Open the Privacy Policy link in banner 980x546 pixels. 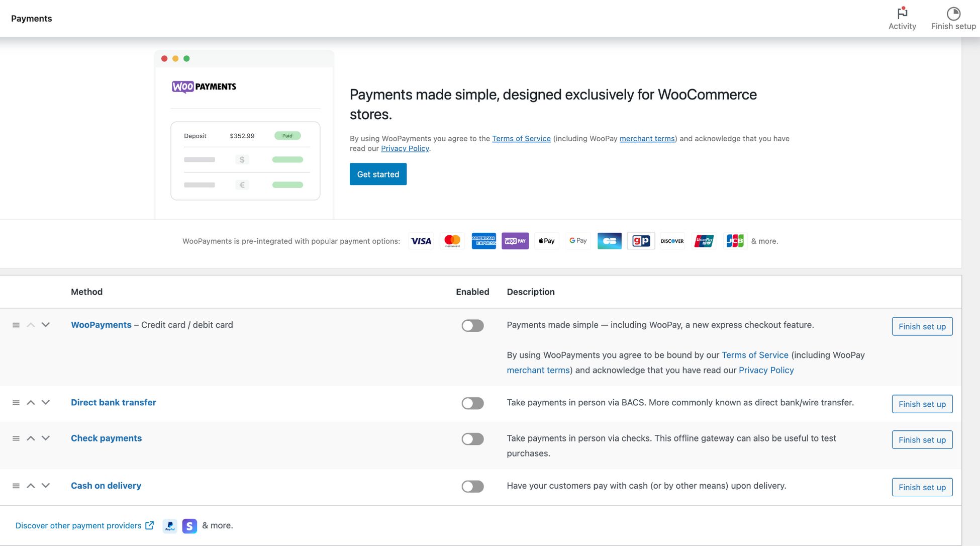pyautogui.click(x=405, y=148)
